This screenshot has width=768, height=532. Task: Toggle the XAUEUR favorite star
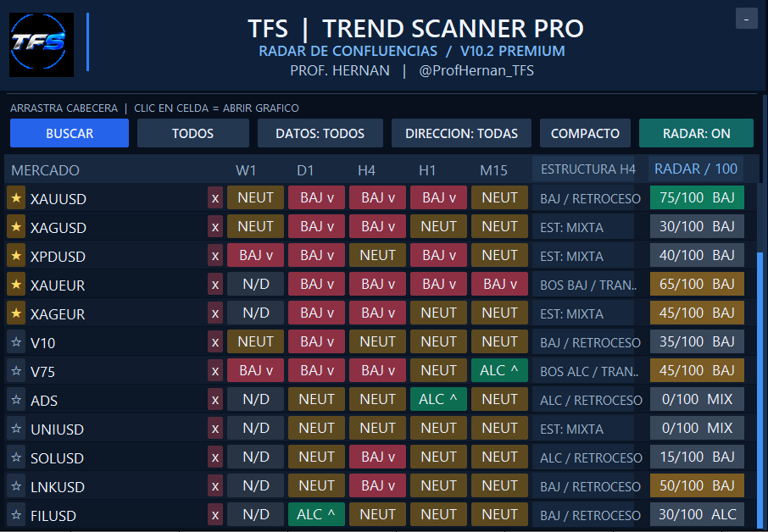(x=15, y=285)
